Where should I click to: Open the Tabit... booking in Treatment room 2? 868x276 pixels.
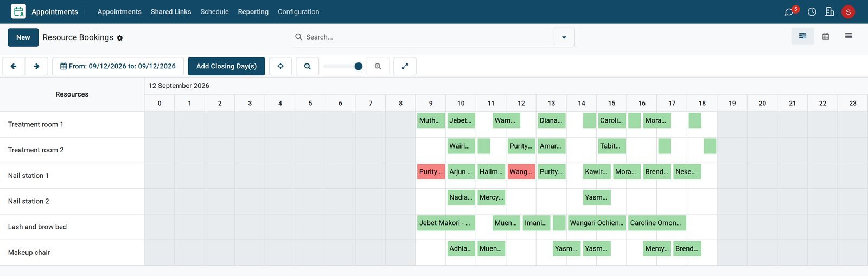tap(612, 146)
